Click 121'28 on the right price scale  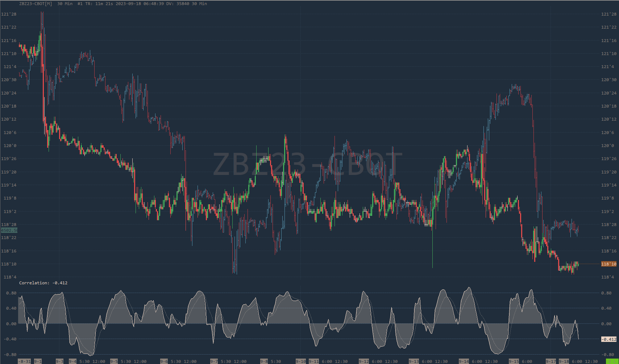[609, 14]
